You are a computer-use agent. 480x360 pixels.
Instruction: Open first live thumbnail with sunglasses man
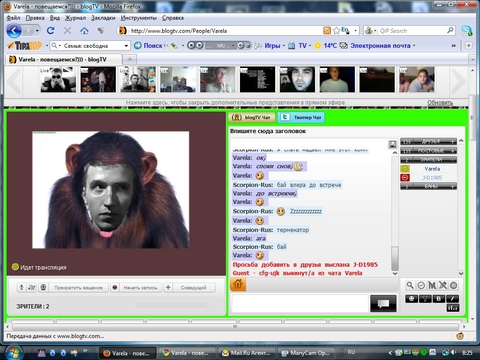[58, 79]
